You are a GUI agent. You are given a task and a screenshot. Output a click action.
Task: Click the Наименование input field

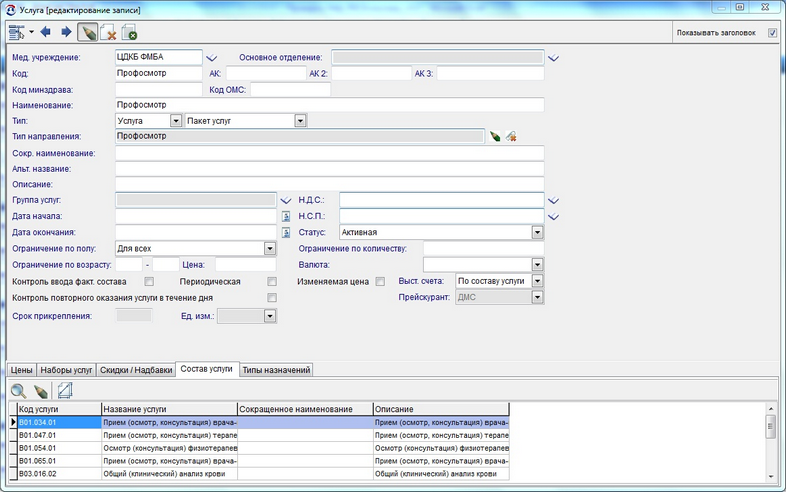tap(329, 105)
